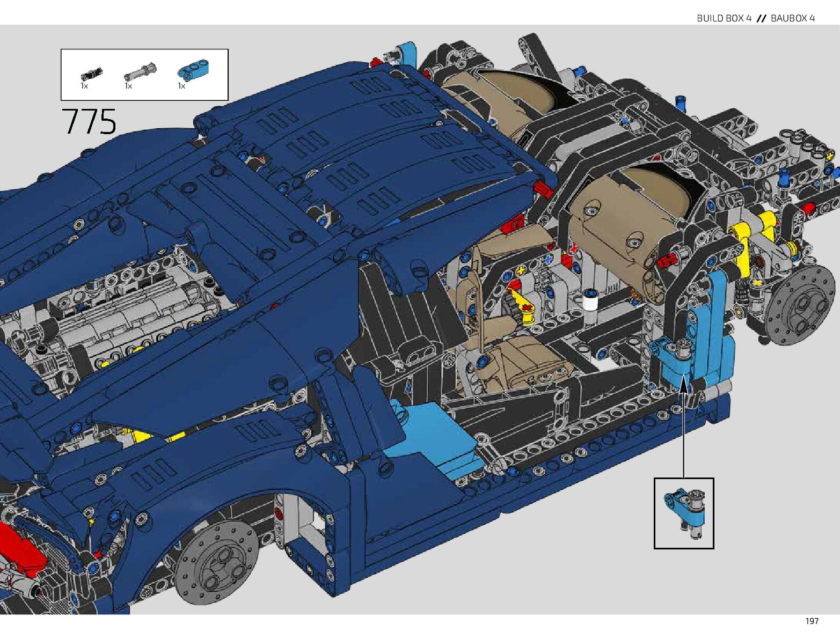Click the step number 775
Screen dimensions: 840x639
coord(89,122)
